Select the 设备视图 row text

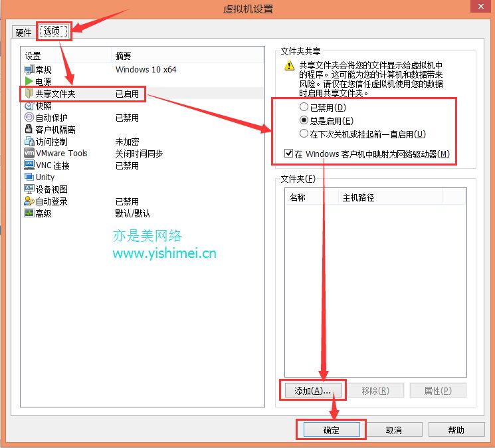click(51, 189)
